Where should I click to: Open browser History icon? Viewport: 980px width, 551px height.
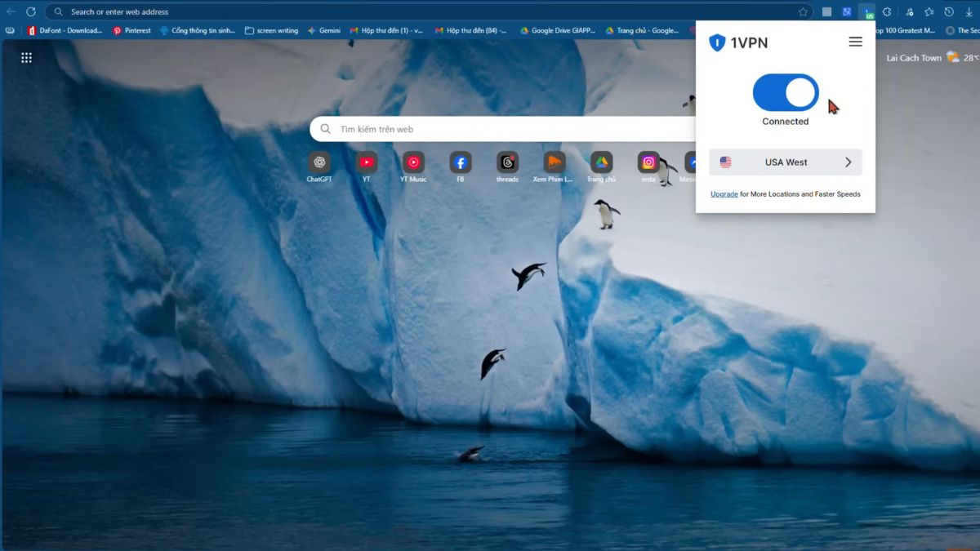pyautogui.click(x=949, y=12)
